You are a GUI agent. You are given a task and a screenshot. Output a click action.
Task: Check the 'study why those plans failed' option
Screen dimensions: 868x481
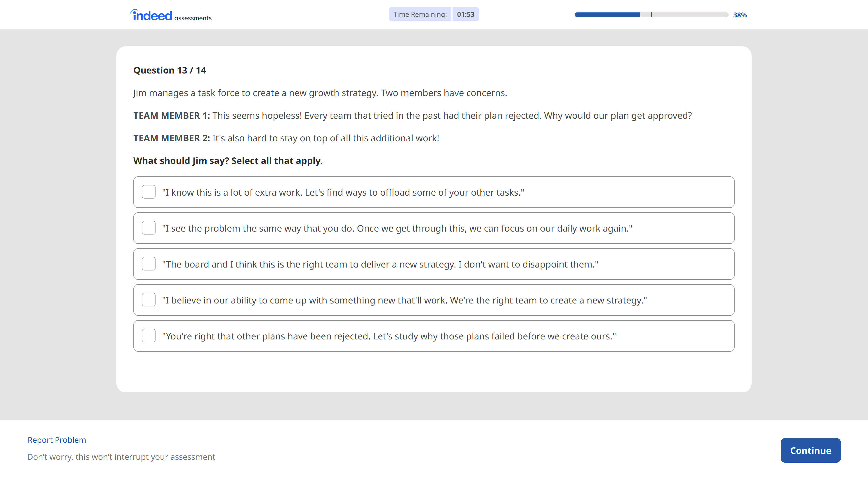tap(149, 336)
